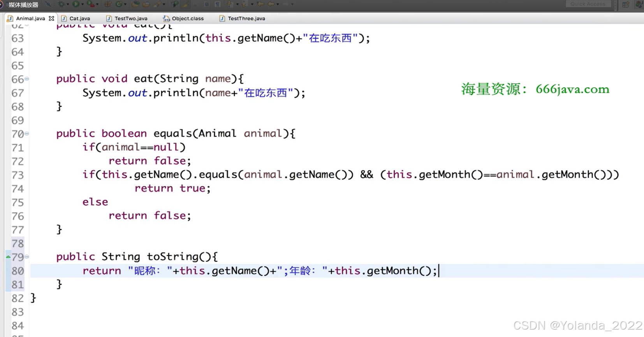
Task: Open the Debug dropdown arrow
Action: [68, 4]
